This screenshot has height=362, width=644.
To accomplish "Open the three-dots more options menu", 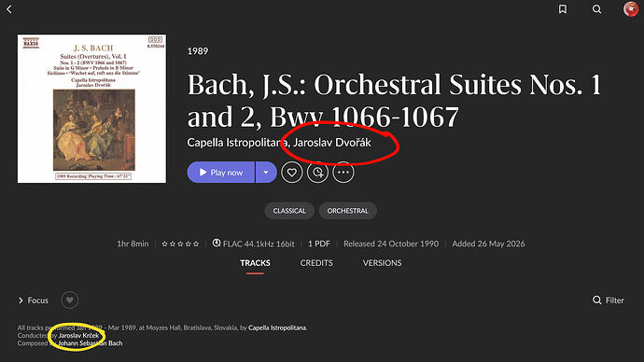I will pos(343,173).
